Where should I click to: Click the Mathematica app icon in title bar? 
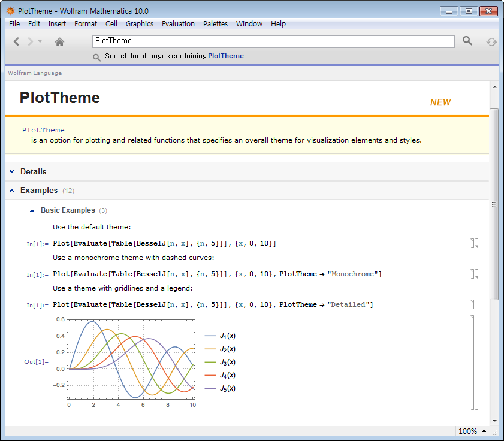[x=10, y=11]
